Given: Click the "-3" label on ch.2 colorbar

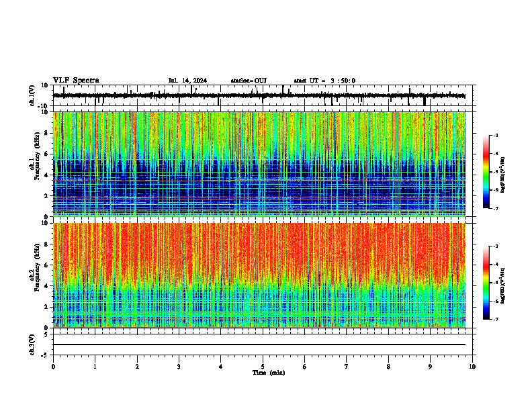Looking at the screenshot, I should point(495,246).
